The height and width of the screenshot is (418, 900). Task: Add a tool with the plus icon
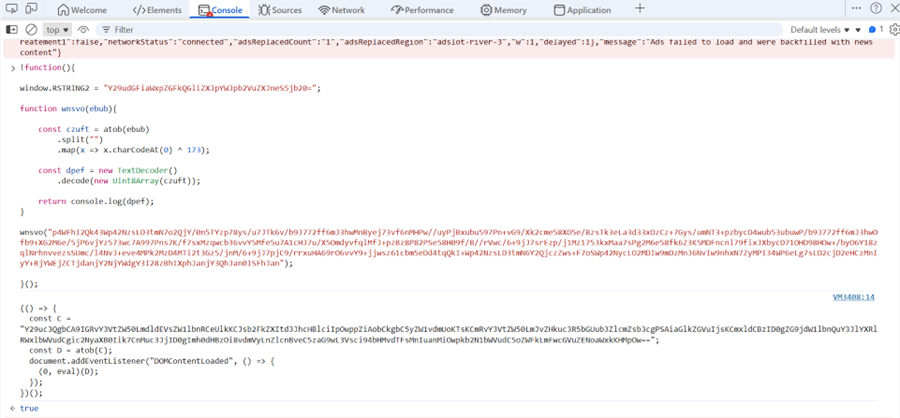tap(640, 9)
